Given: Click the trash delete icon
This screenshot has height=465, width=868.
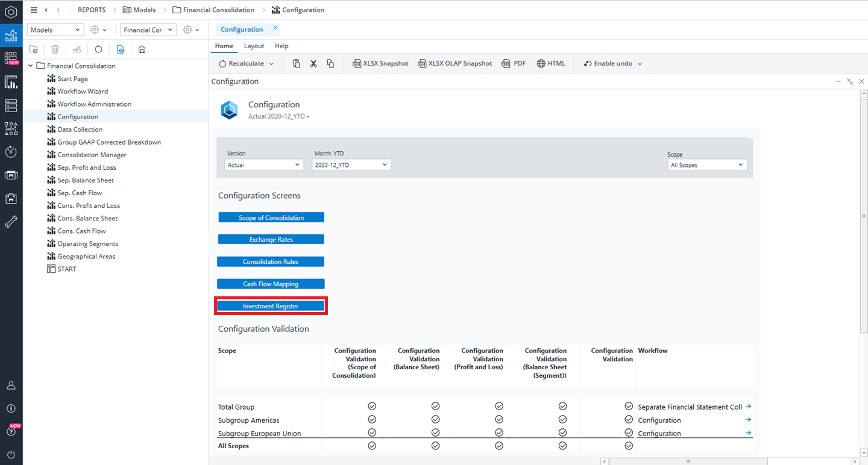Looking at the screenshot, I should [x=55, y=49].
